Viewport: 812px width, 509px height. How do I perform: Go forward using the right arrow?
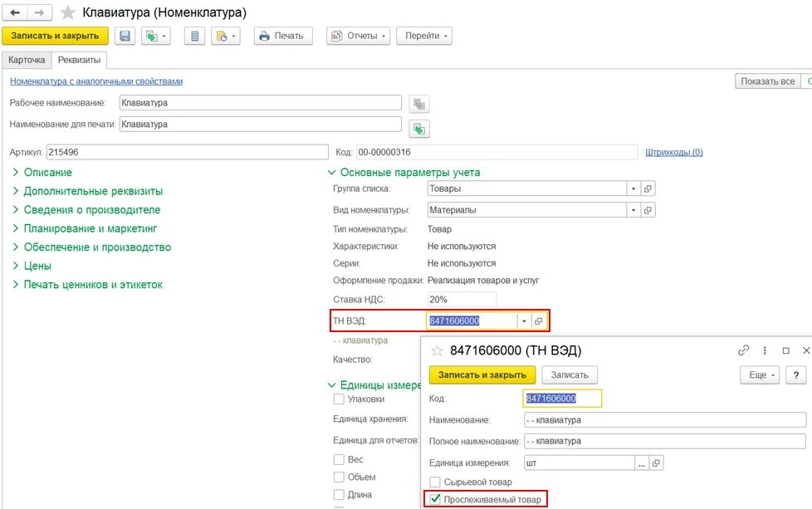40,12
